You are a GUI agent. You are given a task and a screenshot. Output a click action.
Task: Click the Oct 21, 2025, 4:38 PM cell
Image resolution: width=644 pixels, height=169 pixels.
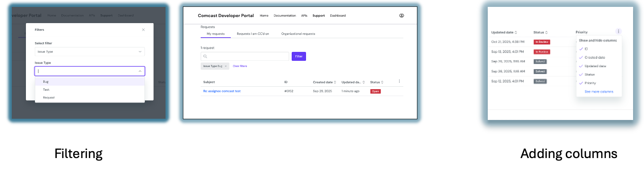tap(508, 42)
